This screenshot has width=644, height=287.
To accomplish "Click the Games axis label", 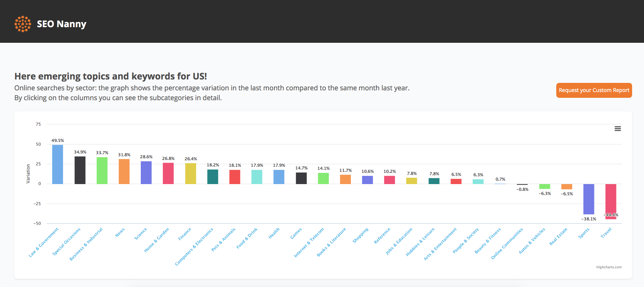I will click(x=296, y=233).
